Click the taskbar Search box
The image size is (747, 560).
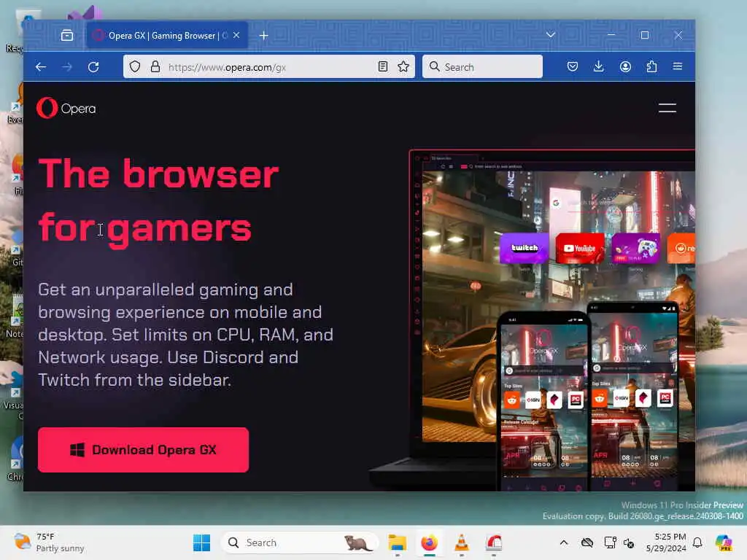[x=300, y=542]
